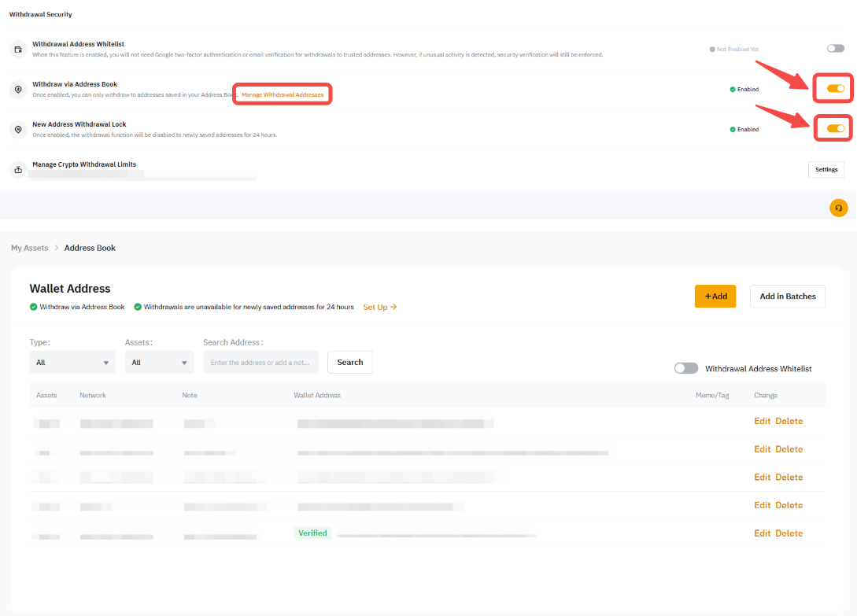Focus the Search Address input field

(x=260, y=363)
